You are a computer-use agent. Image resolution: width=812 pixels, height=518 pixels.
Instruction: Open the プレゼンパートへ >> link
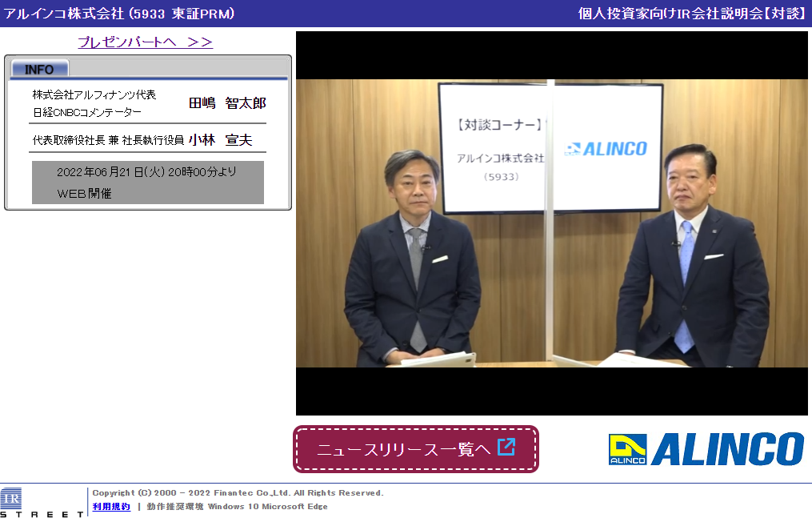pyautogui.click(x=145, y=42)
